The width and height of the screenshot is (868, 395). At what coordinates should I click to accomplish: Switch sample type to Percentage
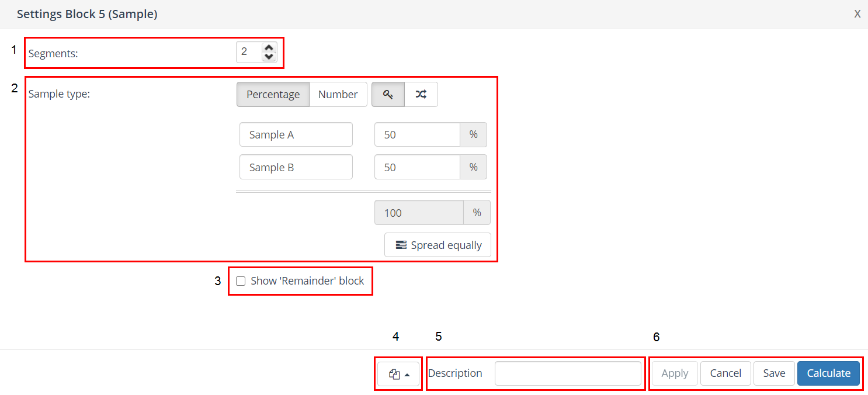pos(273,95)
